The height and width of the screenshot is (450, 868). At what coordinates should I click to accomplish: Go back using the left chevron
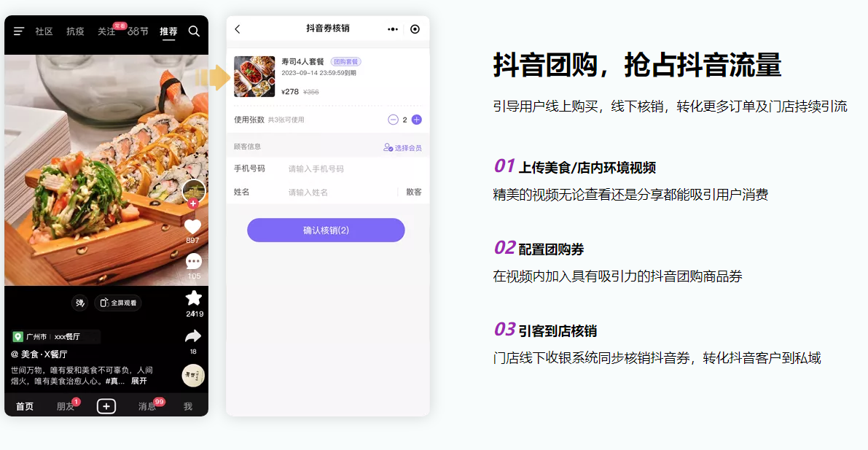pyautogui.click(x=238, y=29)
